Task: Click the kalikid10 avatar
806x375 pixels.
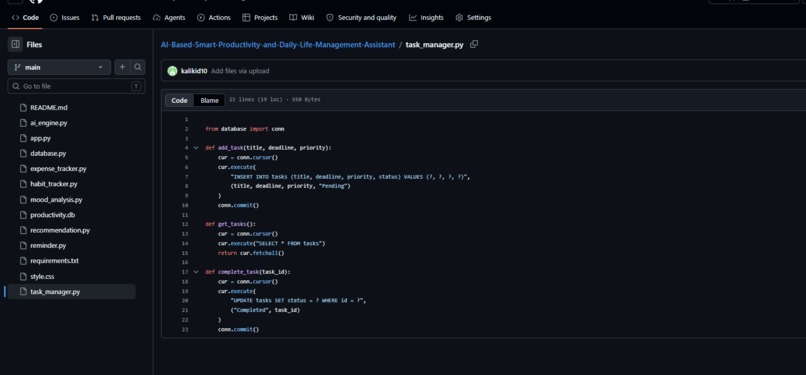Action: pyautogui.click(x=172, y=71)
